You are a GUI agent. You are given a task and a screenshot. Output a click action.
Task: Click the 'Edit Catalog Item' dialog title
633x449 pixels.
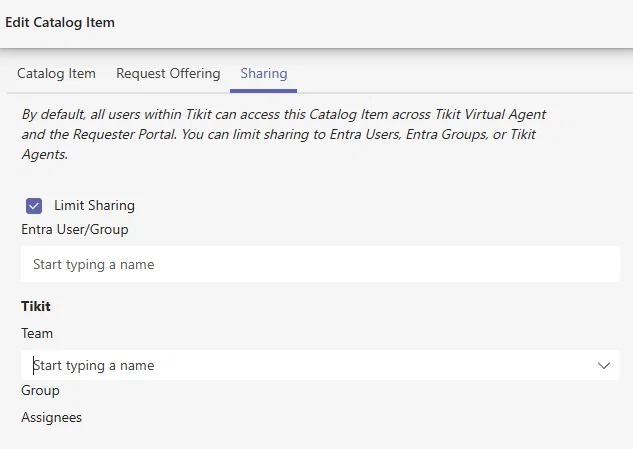(x=60, y=22)
